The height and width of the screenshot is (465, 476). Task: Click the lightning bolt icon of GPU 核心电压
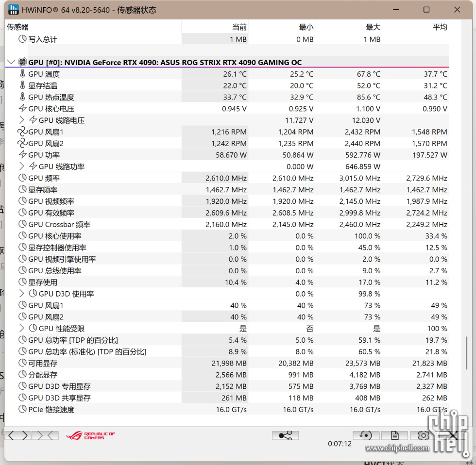[x=23, y=108]
